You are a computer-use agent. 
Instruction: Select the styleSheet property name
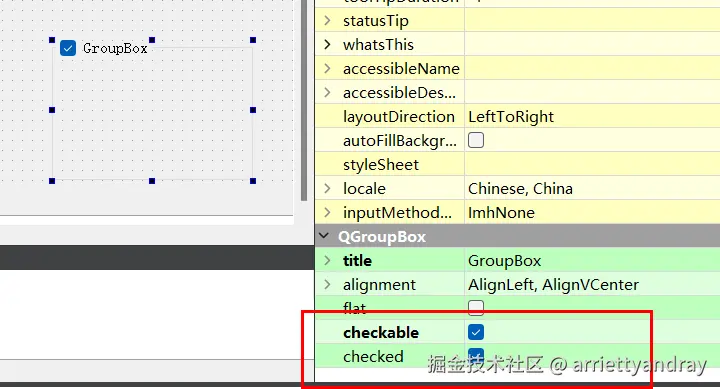[x=381, y=164]
